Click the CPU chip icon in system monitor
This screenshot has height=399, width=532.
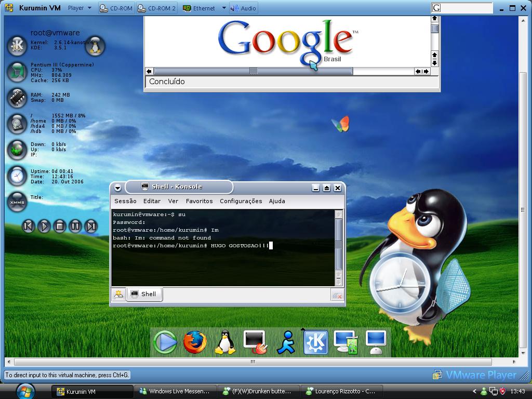(17, 72)
